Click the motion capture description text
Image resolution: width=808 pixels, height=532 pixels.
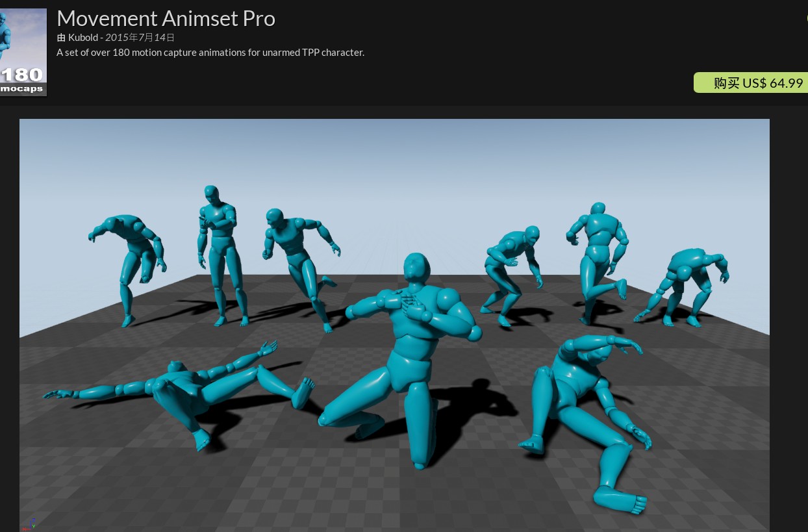pyautogui.click(x=210, y=53)
